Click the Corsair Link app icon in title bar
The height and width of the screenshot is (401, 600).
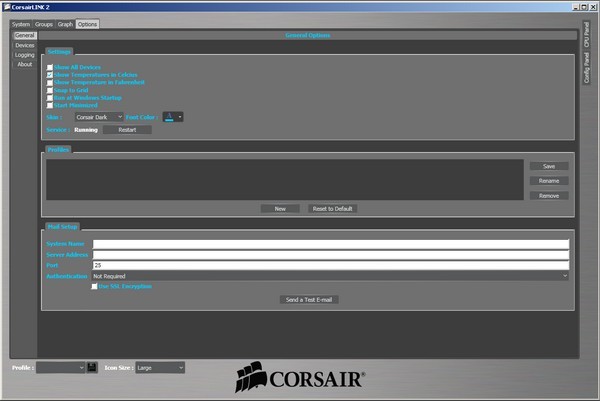(7, 7)
